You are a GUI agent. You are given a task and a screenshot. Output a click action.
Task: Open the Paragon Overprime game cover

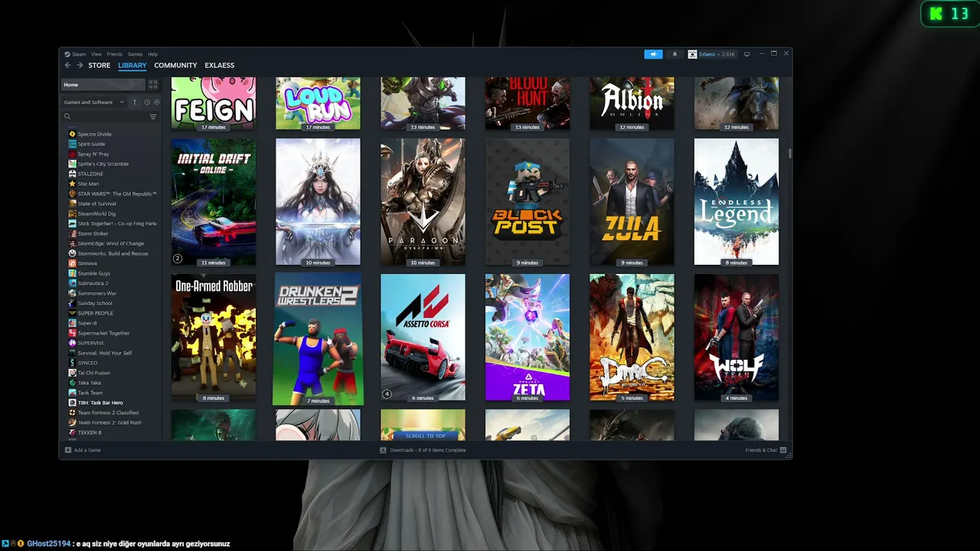[x=423, y=202]
